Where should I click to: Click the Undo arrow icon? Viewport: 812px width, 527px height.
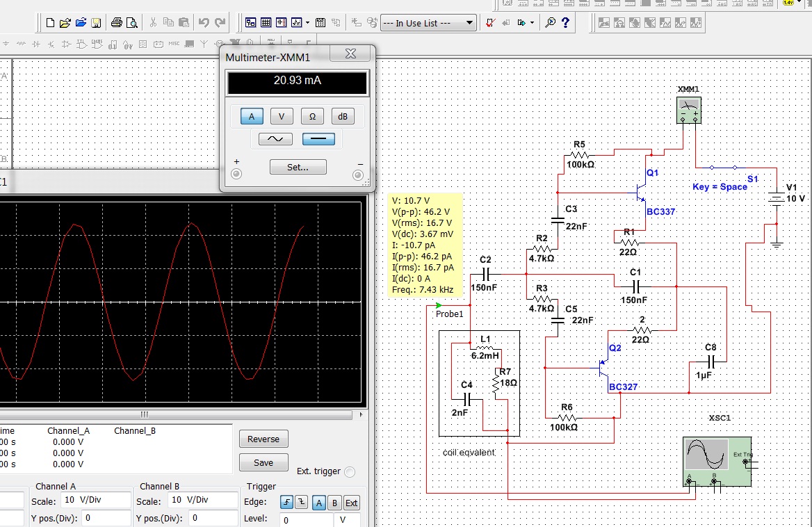pyautogui.click(x=204, y=23)
